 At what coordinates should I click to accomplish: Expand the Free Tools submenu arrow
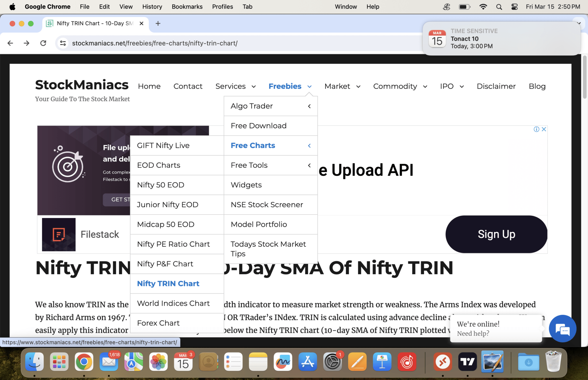tap(309, 165)
